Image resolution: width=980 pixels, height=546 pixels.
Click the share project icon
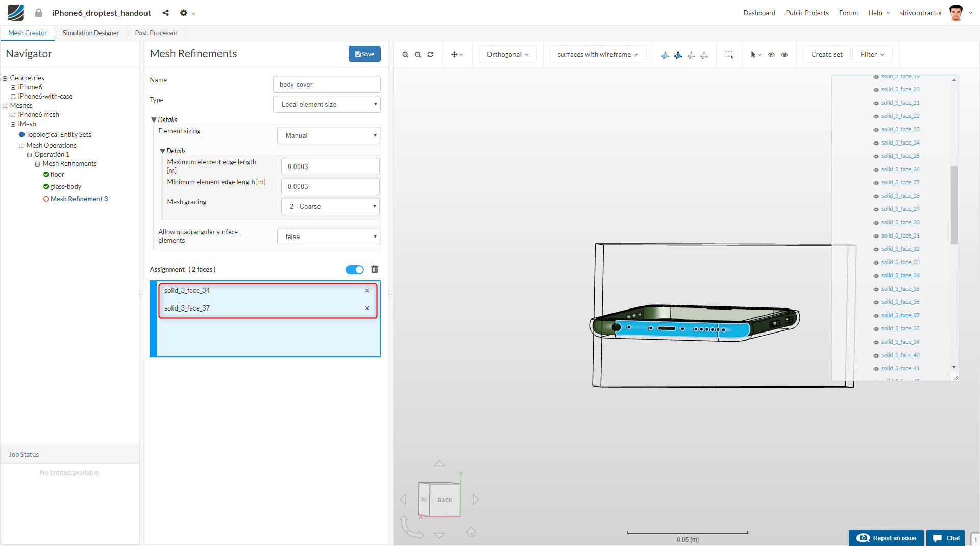pos(165,13)
